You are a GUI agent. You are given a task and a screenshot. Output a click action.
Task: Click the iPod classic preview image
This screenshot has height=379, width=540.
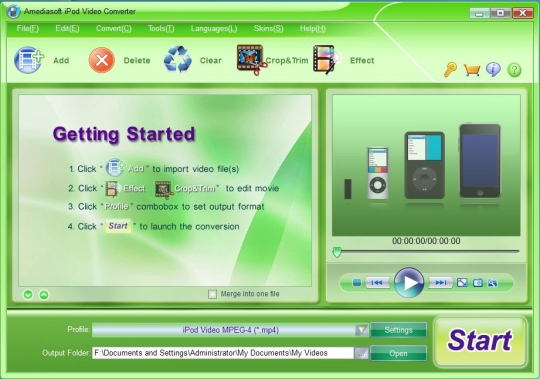(x=424, y=165)
